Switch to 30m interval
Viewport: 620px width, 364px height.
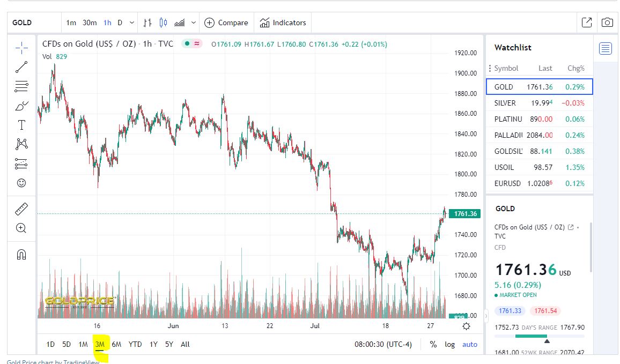[x=90, y=23]
